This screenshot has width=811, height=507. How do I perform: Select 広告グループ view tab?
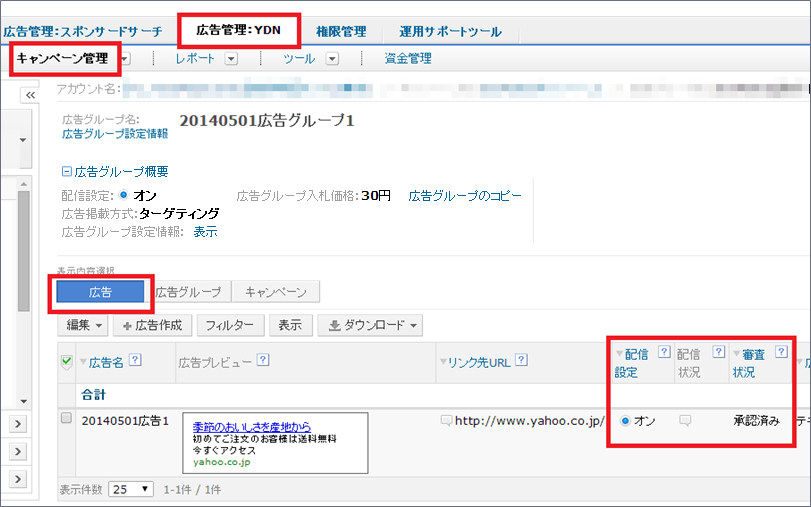pos(188,292)
